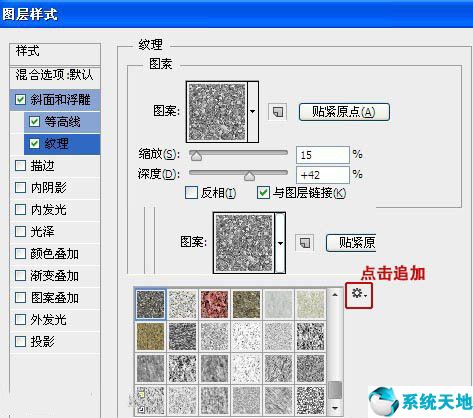Select the 斜面和浮雕 bevel and emboss item
The width and height of the screenshot is (473, 418).
pyautogui.click(x=55, y=100)
